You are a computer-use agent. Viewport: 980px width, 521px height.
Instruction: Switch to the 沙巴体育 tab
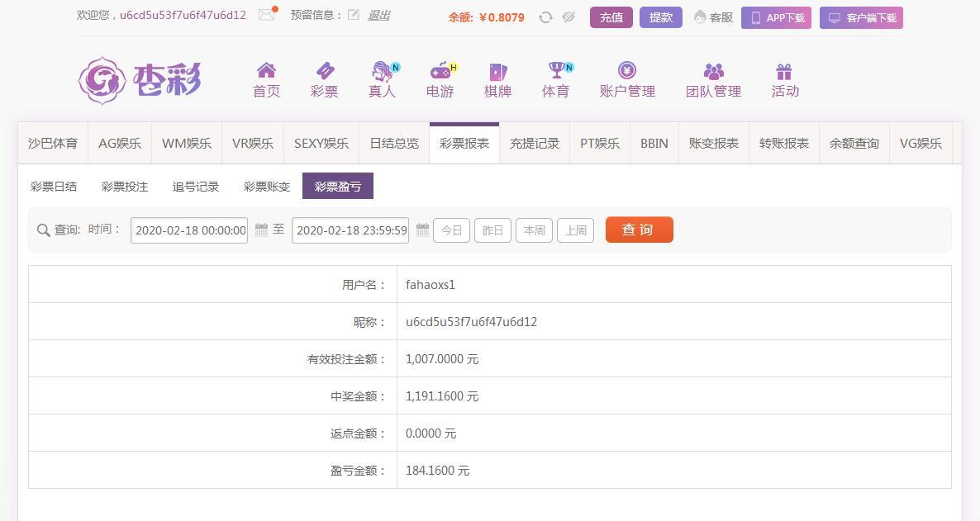point(53,144)
